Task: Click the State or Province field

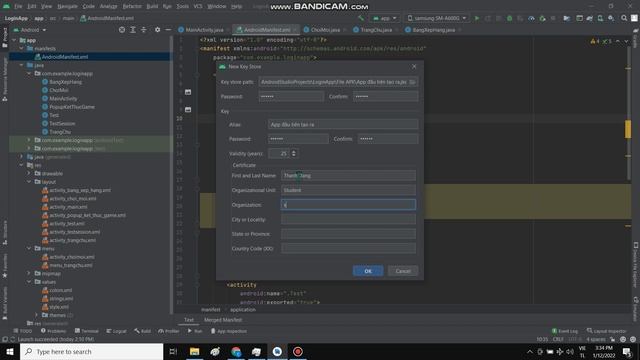Action: pyautogui.click(x=348, y=234)
